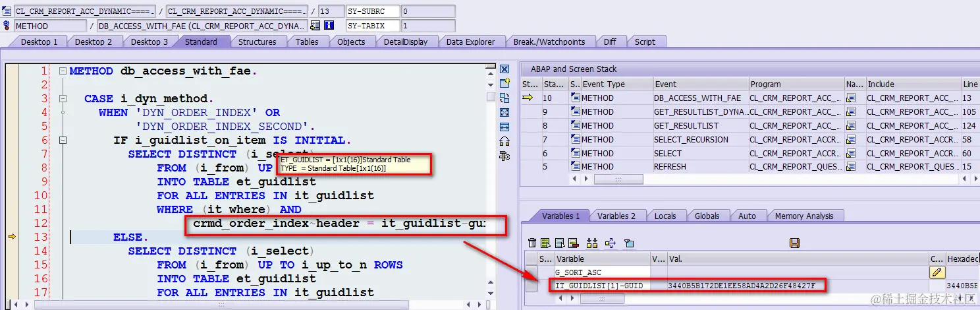The height and width of the screenshot is (310, 980).
Task: Click the Event Type column header in the stack
Action: click(x=616, y=84)
